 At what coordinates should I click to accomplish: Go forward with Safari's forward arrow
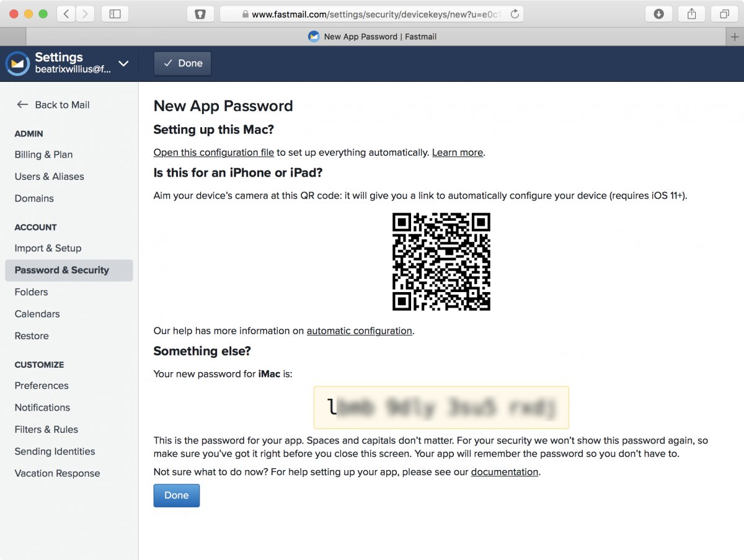[85, 14]
